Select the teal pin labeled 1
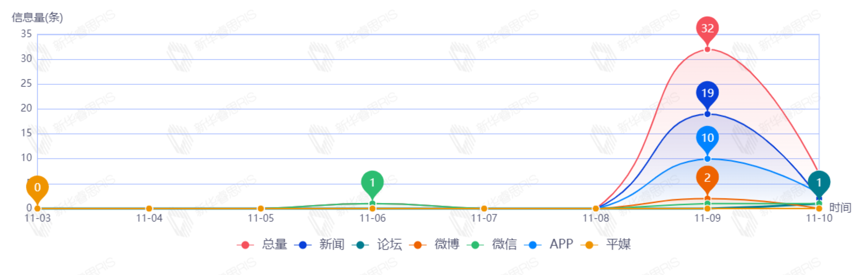Viewport: 868px width, 275px height. [x=819, y=183]
